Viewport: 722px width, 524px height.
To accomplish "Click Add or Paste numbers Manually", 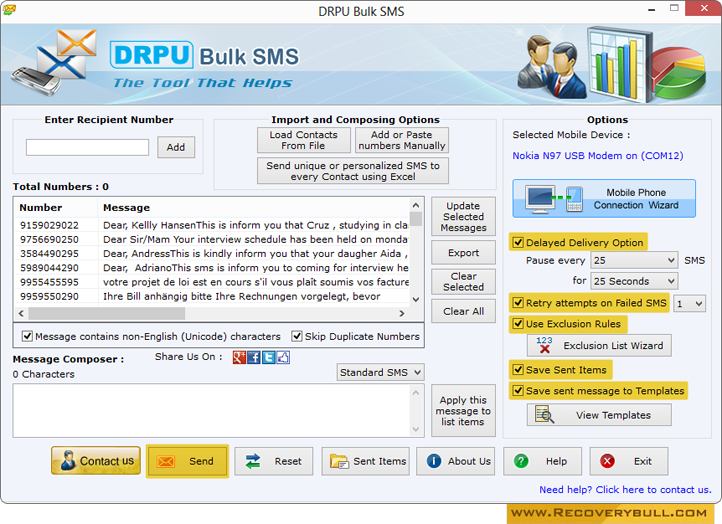I will coord(402,140).
